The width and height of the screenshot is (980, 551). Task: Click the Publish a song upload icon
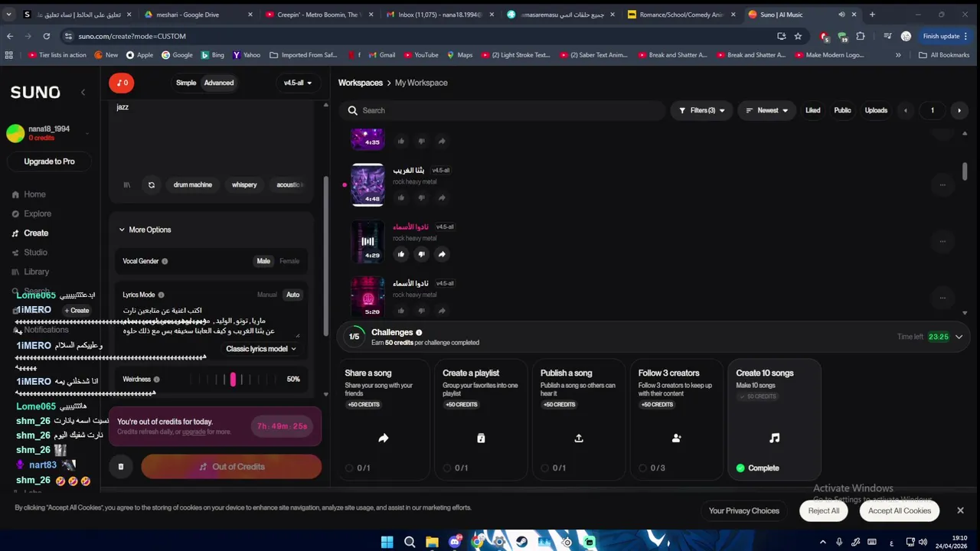tap(579, 438)
